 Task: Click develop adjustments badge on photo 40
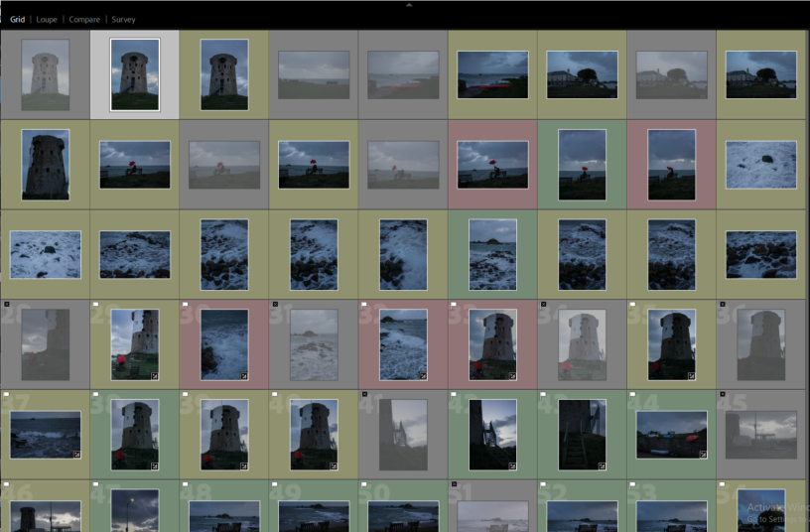pos(334,465)
